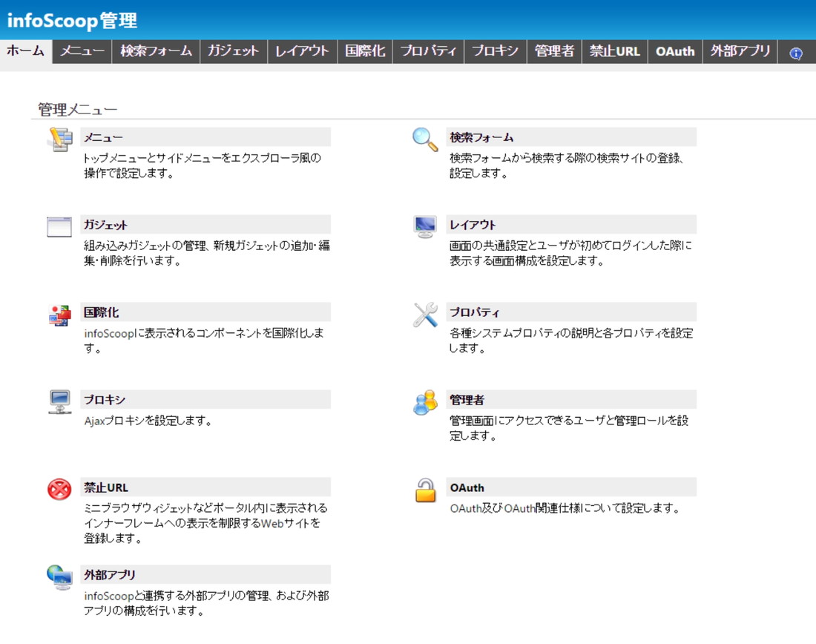Follow the 管理者 heading link

pos(467,400)
